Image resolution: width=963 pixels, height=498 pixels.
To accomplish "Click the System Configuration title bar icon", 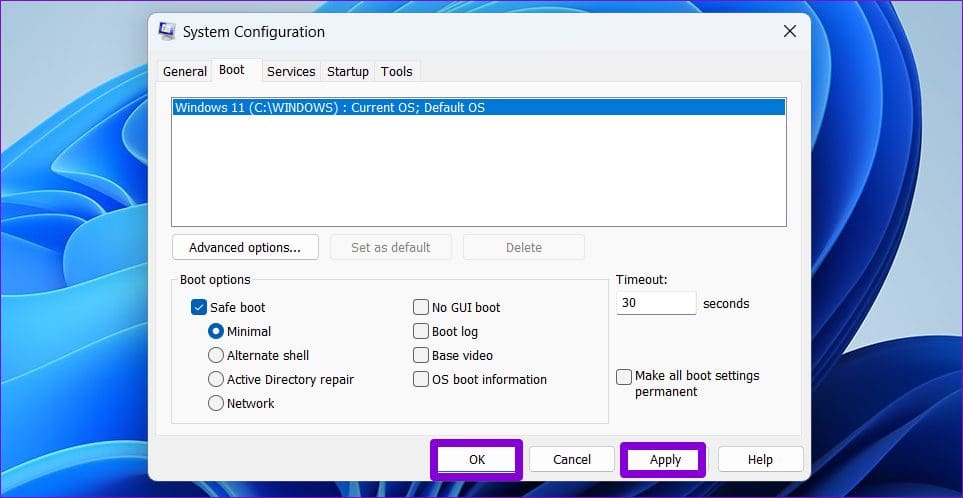I will [x=166, y=31].
